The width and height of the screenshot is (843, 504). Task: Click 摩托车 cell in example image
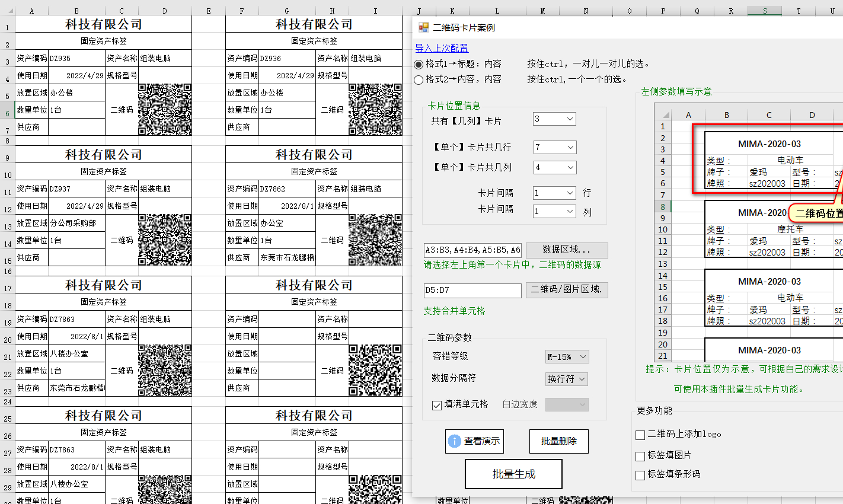(x=790, y=229)
